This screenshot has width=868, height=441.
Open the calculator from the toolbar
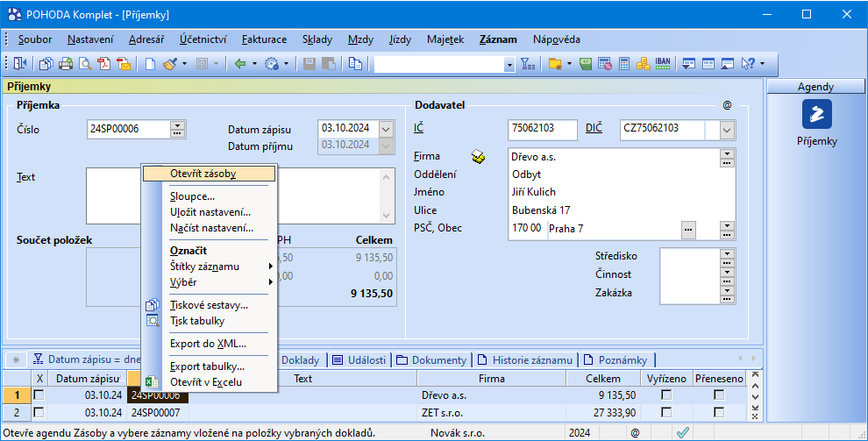(624, 64)
